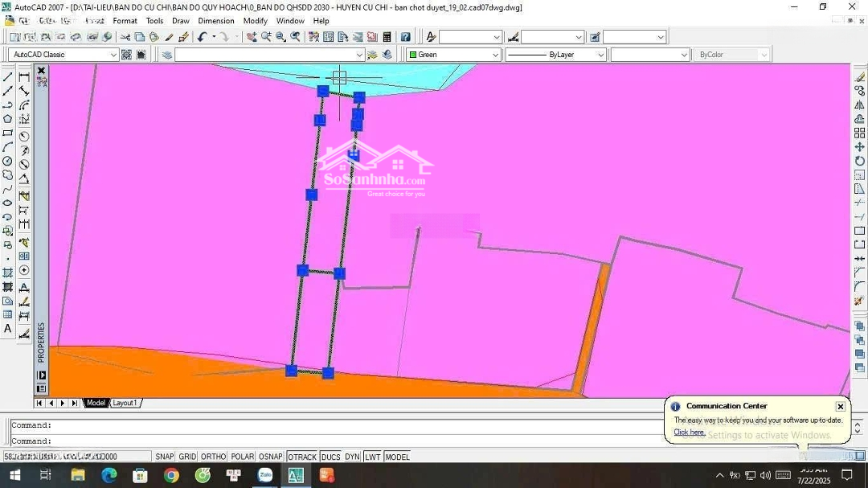The image size is (868, 488).
Task: Open the QuickCalc calculator icon
Action: click(387, 37)
